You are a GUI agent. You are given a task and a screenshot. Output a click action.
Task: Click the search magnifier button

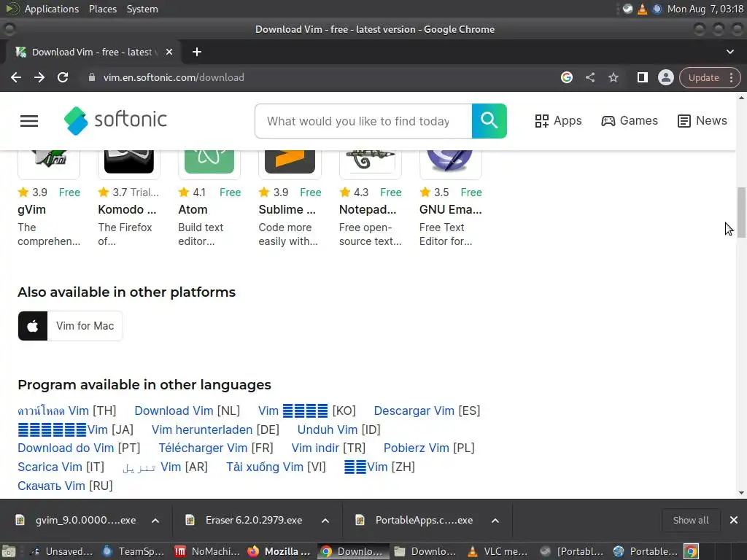tap(489, 121)
